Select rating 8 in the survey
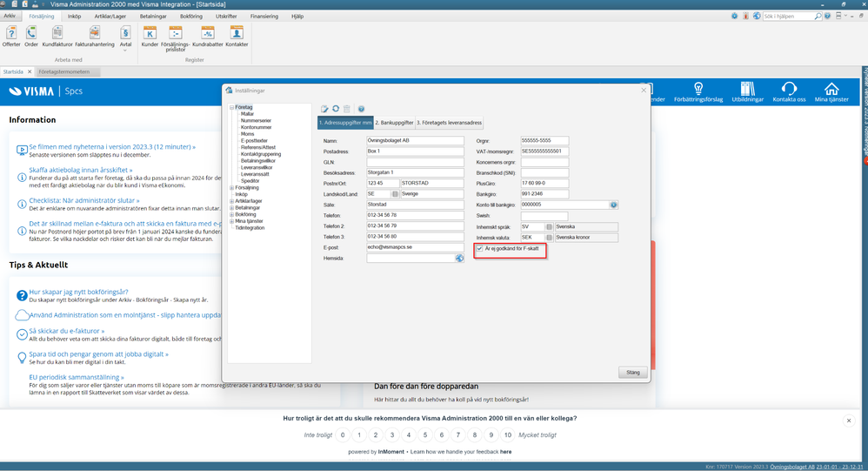The image size is (868, 471). (474, 435)
